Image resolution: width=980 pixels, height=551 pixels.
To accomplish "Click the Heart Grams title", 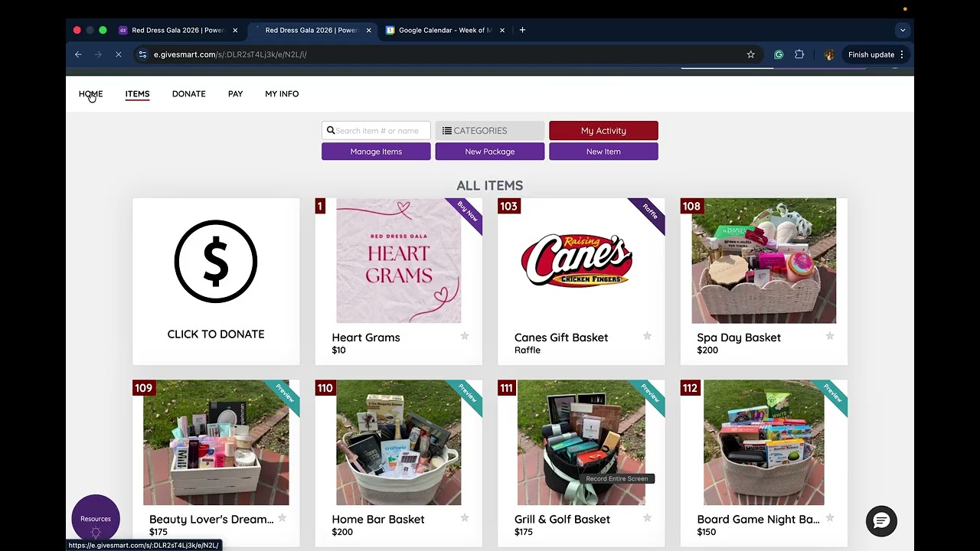I will point(366,337).
